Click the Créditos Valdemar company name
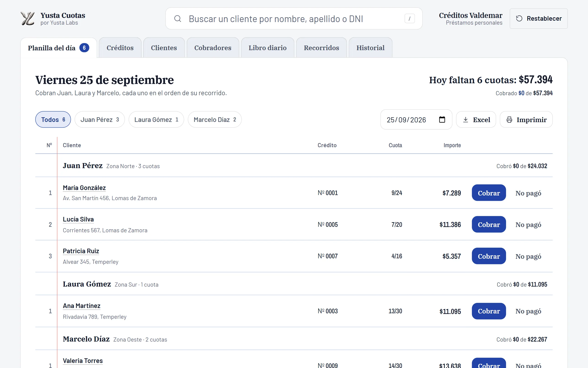 (x=470, y=15)
